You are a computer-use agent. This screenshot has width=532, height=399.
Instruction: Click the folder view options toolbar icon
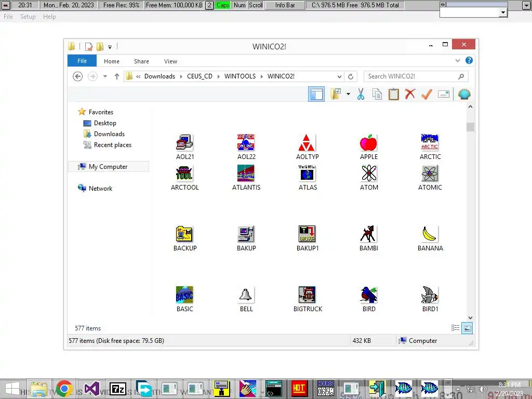(336, 94)
